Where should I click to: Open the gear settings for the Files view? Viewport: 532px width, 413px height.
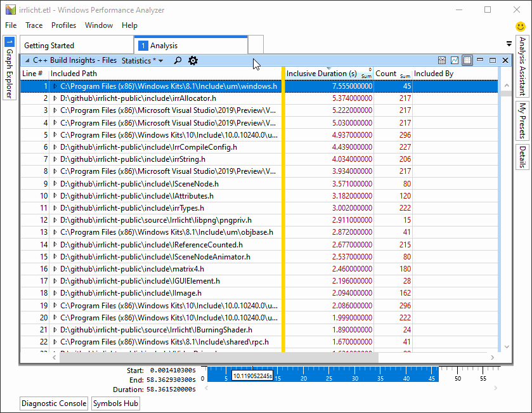click(x=193, y=60)
